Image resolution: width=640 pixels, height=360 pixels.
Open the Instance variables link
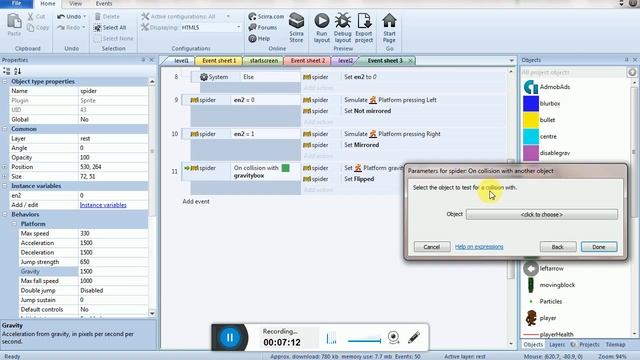tap(103, 205)
